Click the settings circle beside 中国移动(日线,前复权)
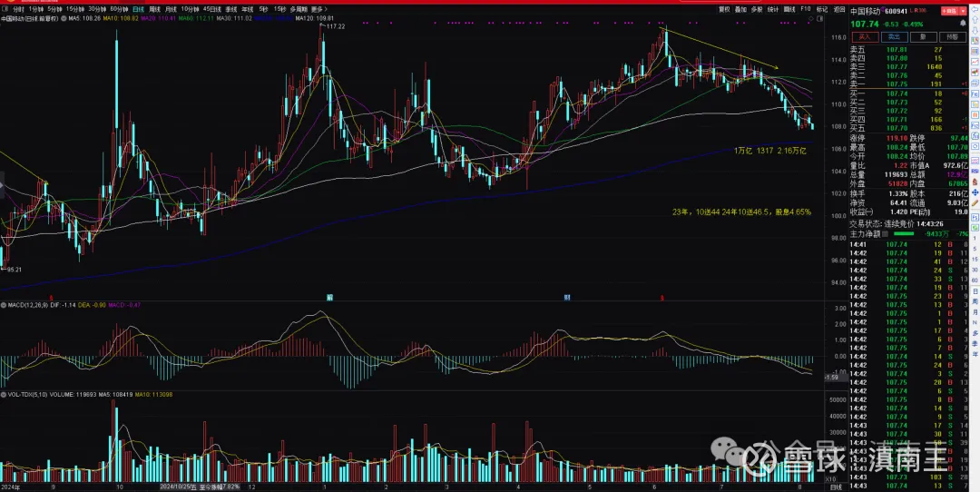 pos(64,19)
